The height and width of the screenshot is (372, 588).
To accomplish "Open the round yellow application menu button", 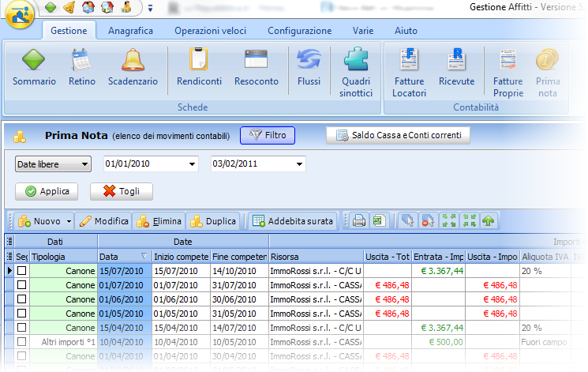I will point(20,13).
